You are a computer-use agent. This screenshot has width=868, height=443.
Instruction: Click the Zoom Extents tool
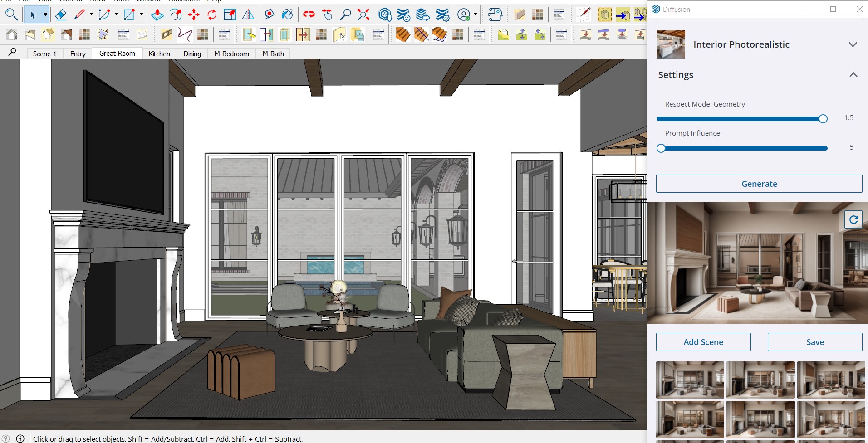pyautogui.click(x=363, y=15)
